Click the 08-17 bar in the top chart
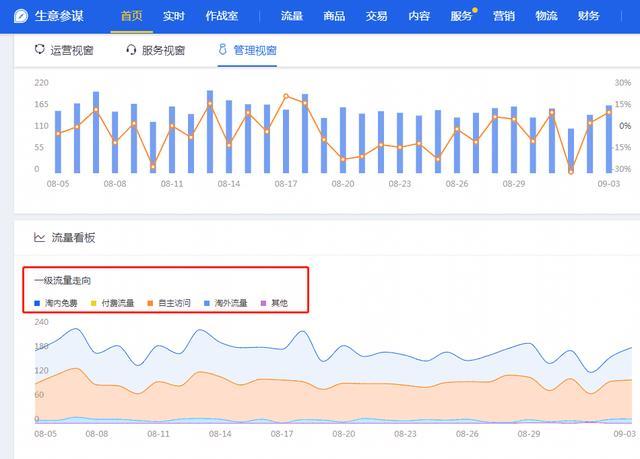Image resolution: width=640 pixels, height=459 pixels. [x=286, y=141]
